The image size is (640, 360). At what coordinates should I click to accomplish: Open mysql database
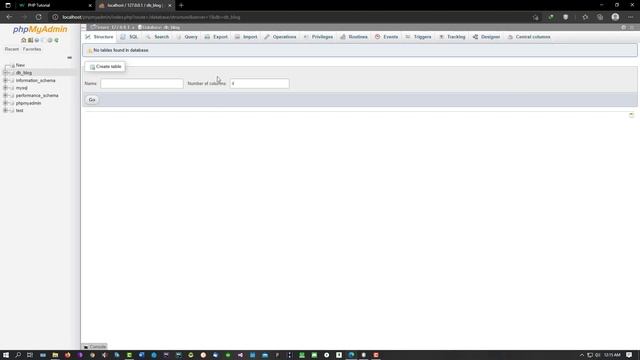pos(22,88)
